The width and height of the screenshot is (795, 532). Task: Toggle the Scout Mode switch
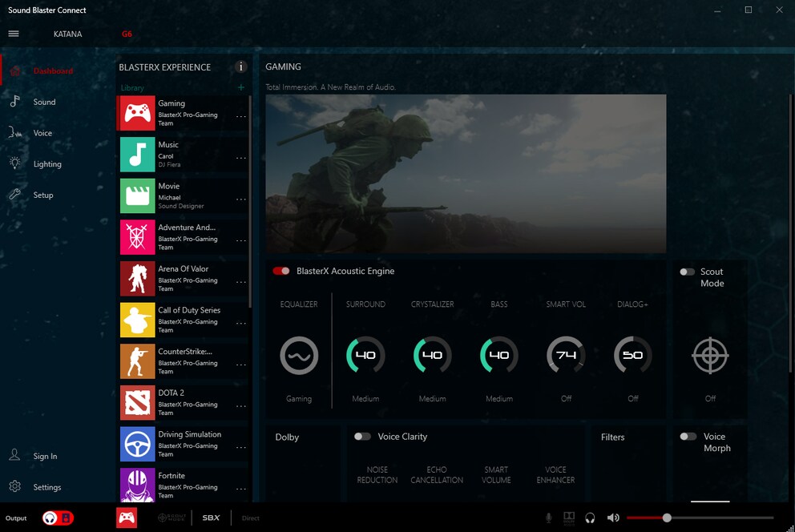pyautogui.click(x=687, y=272)
